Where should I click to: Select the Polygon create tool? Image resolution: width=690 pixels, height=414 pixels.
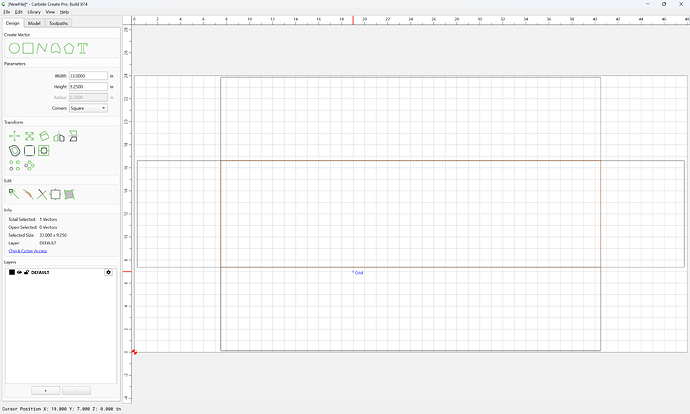pyautogui.click(x=69, y=48)
